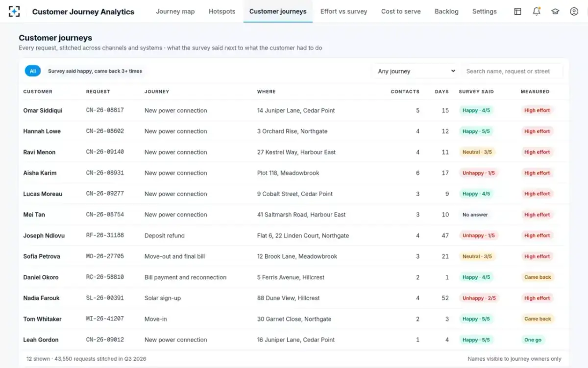The height and width of the screenshot is (368, 588).
Task: Click the 'Unhappy · 2/5' survey badge
Action: 479,298
